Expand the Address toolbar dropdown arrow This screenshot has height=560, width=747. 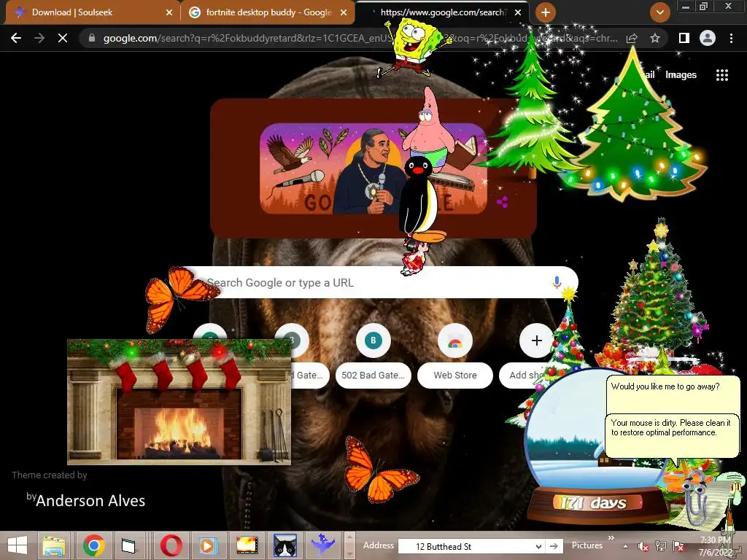coord(538,546)
